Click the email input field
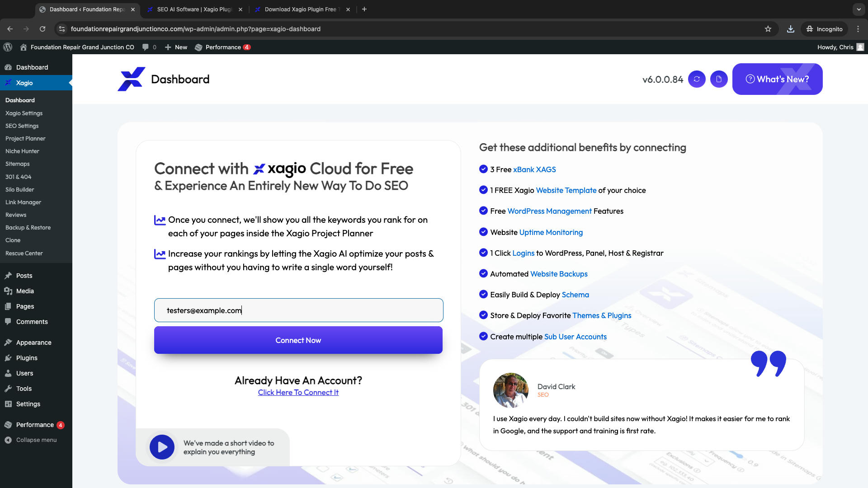 click(x=298, y=310)
